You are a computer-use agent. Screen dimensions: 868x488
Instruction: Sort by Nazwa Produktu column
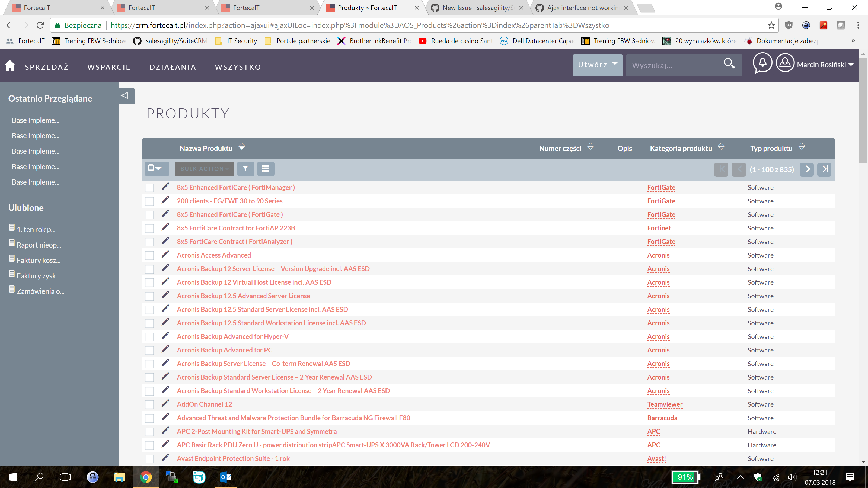coord(242,147)
